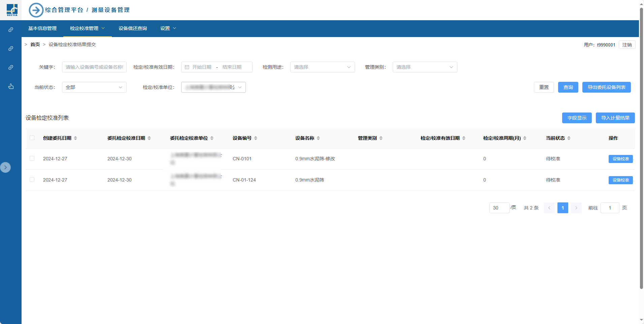Image resolution: width=644 pixels, height=324 pixels.
Task: Click the vertical page scrollbar
Action: click(x=641, y=148)
